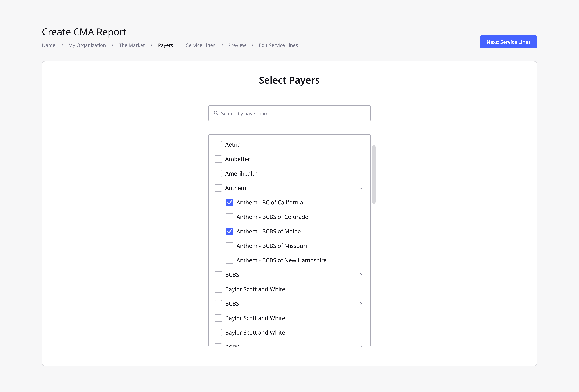Check Anthem - BCBS of Missouri
This screenshot has height=392, width=579.
tap(229, 246)
